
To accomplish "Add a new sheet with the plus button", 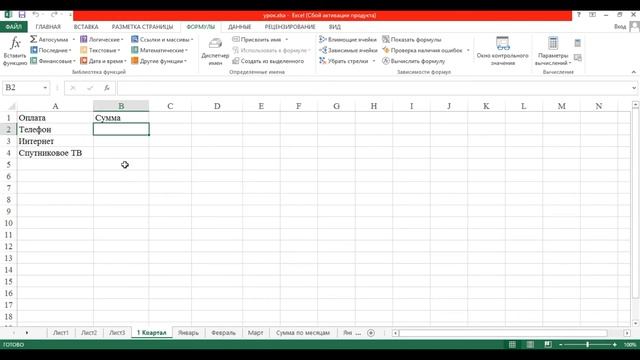I will point(371,333).
